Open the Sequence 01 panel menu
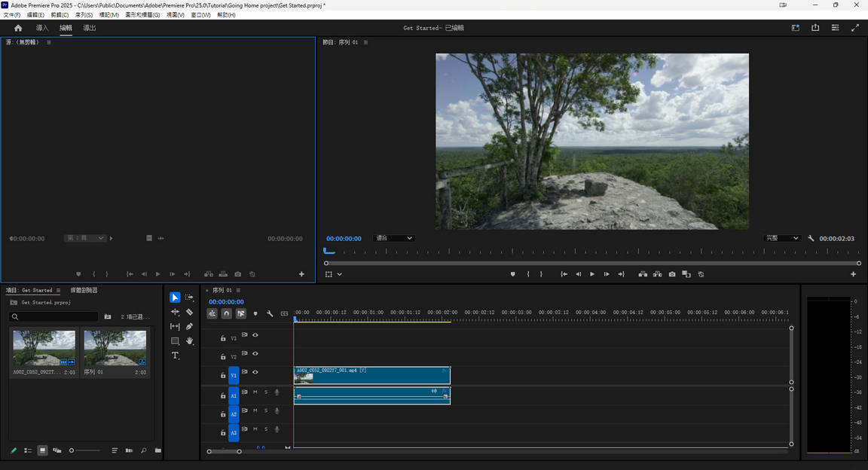 [x=237, y=290]
